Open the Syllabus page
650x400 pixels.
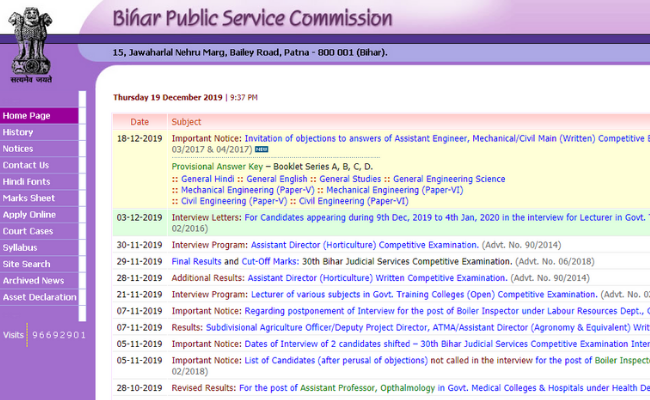tap(20, 247)
